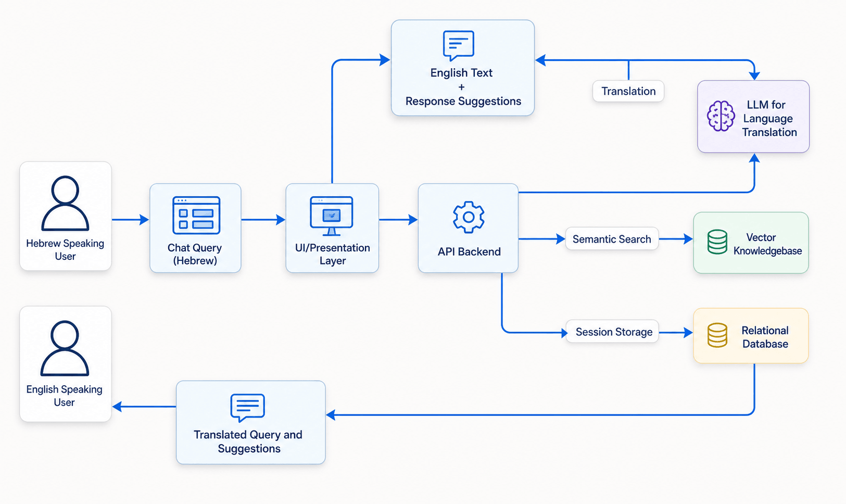The width and height of the screenshot is (846, 504).
Task: Click the API Backend gear icon
Action: [x=469, y=217]
